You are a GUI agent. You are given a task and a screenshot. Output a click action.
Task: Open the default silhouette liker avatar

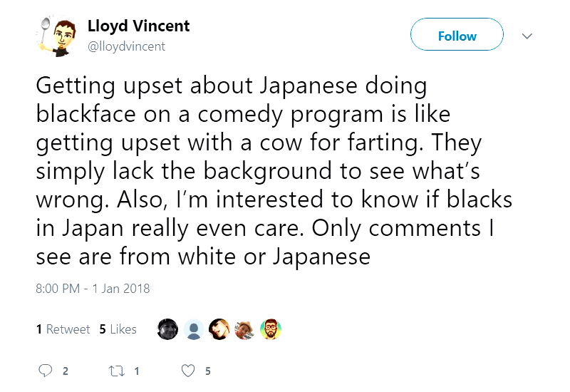[x=193, y=329]
